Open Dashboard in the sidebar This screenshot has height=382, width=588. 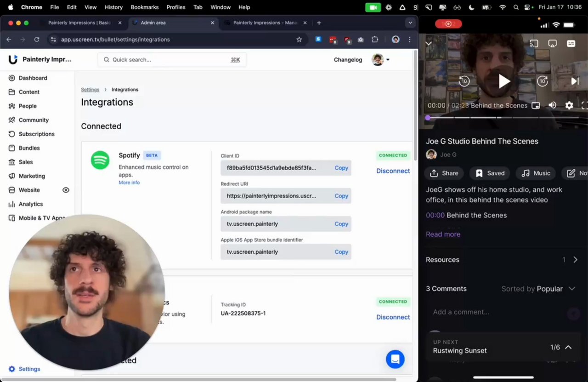point(33,78)
